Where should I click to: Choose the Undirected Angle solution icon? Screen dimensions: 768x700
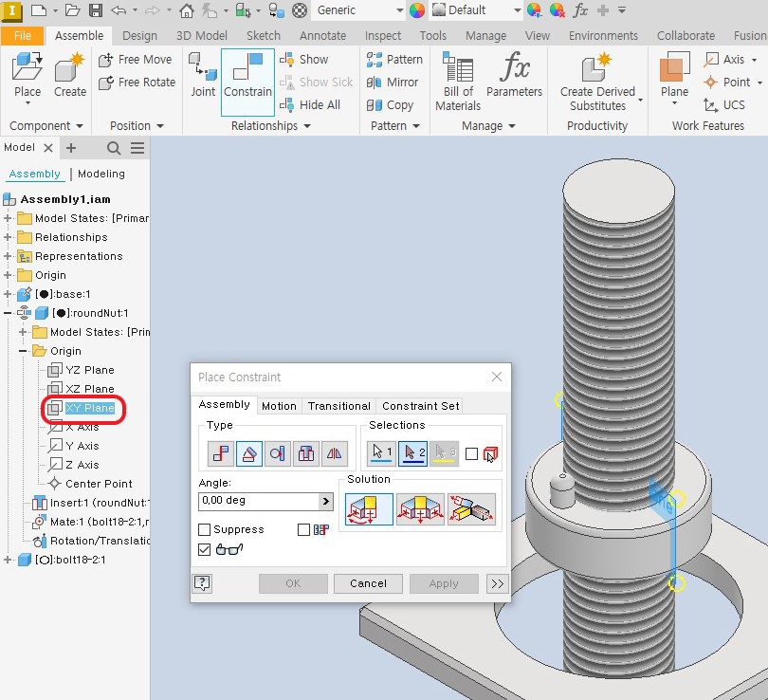(420, 509)
